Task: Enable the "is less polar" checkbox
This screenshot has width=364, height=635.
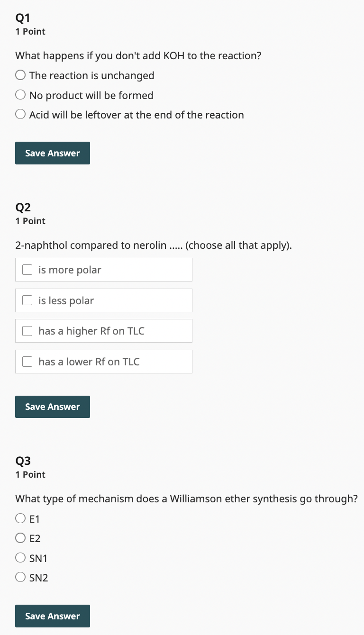Action: pos(27,300)
